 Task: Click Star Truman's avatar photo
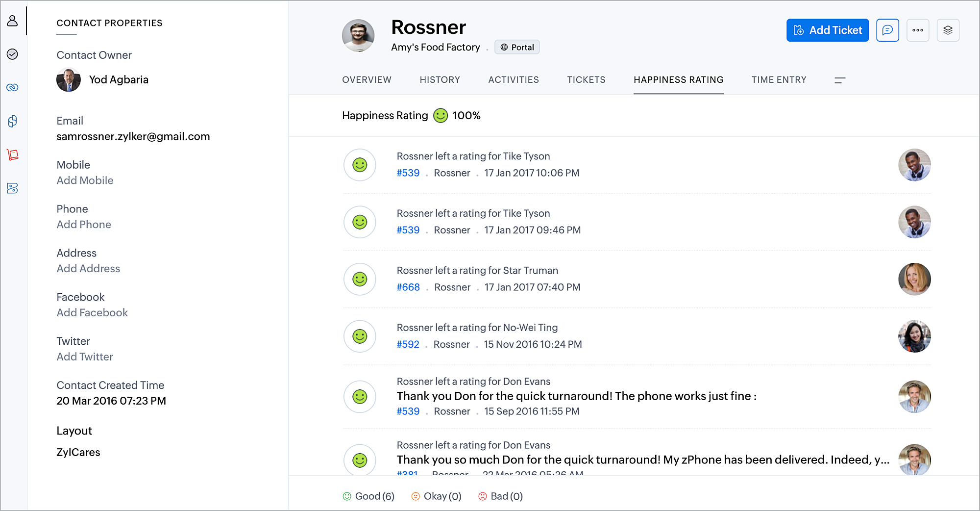[x=914, y=279]
